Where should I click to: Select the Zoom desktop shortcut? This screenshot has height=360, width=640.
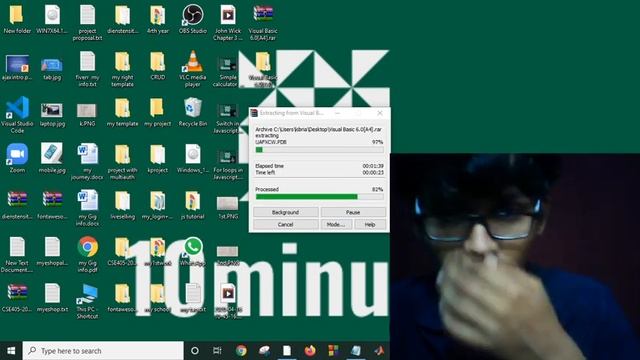tap(17, 158)
